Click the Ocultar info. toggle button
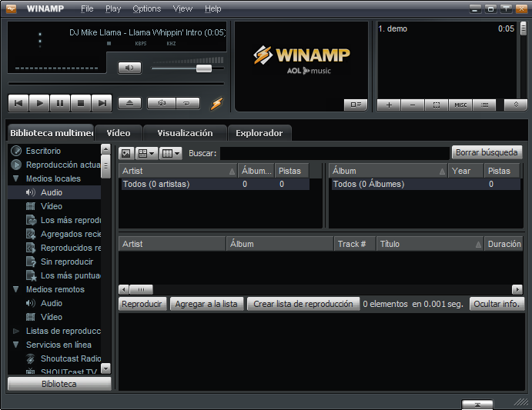The image size is (532, 410). pos(497,304)
